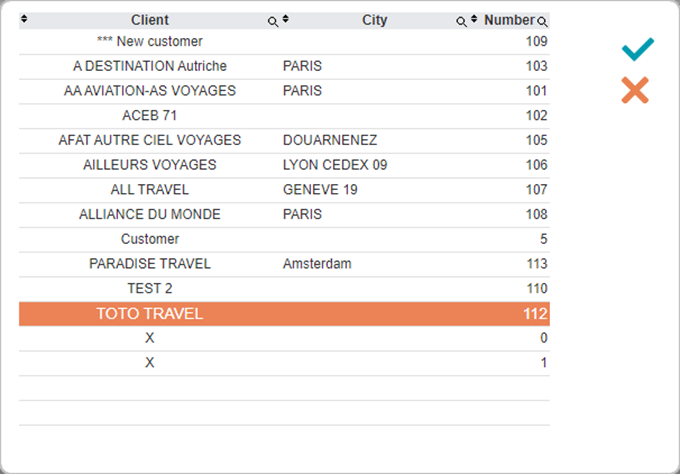
Task: Open search in the Client column
Action: pos(272,22)
